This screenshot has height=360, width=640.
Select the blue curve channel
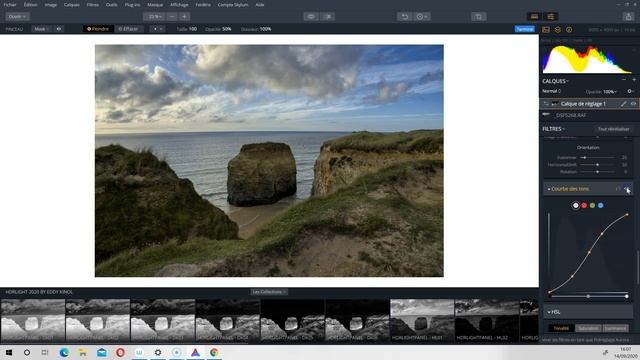[x=600, y=205]
